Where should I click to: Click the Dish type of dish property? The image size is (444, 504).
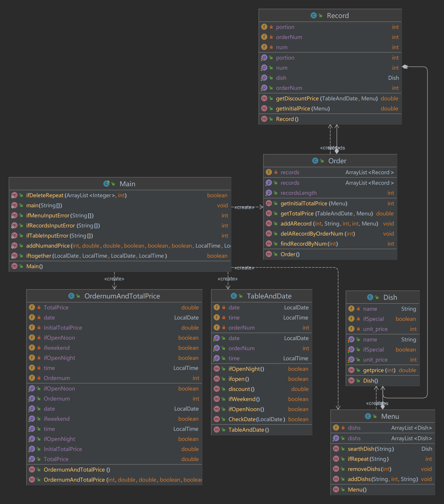tap(393, 78)
